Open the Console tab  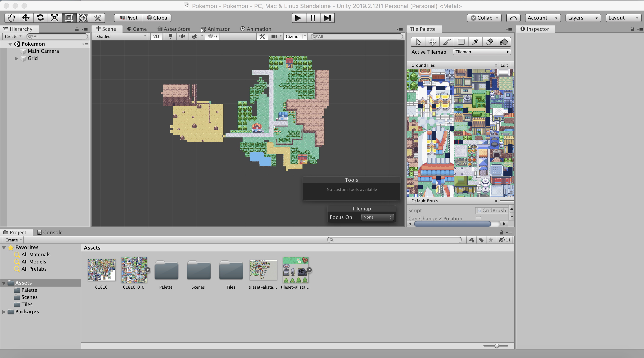point(50,232)
